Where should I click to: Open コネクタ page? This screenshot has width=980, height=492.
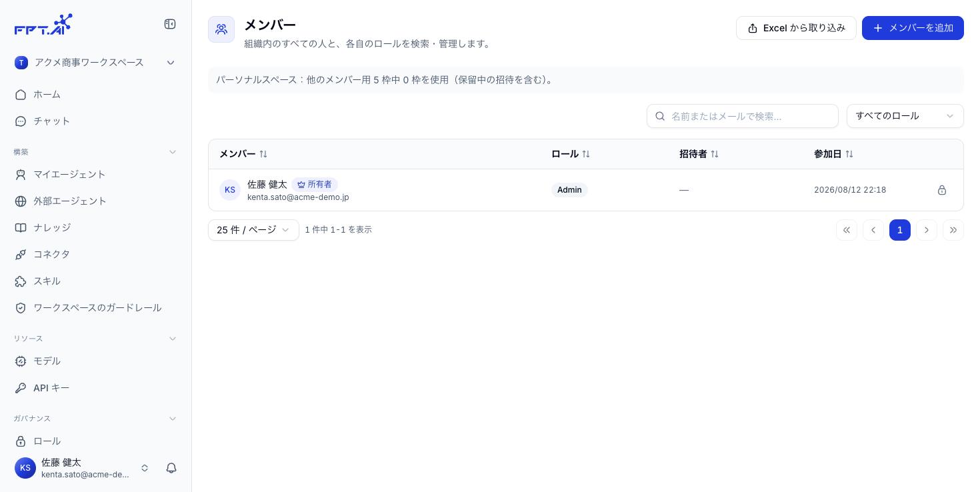(x=95, y=255)
